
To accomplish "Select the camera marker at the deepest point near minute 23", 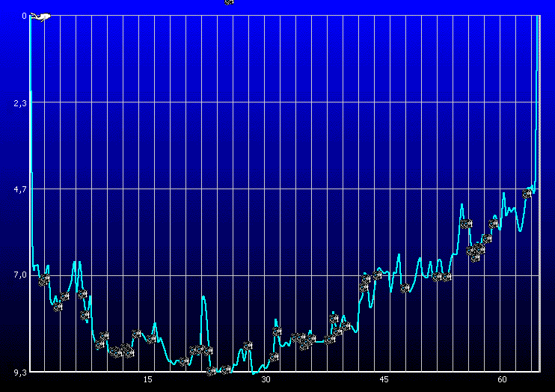I will pyautogui.click(x=212, y=371).
